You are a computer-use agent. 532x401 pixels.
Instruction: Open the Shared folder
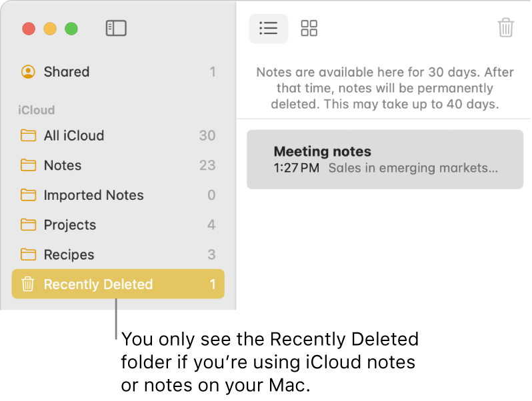[x=67, y=72]
